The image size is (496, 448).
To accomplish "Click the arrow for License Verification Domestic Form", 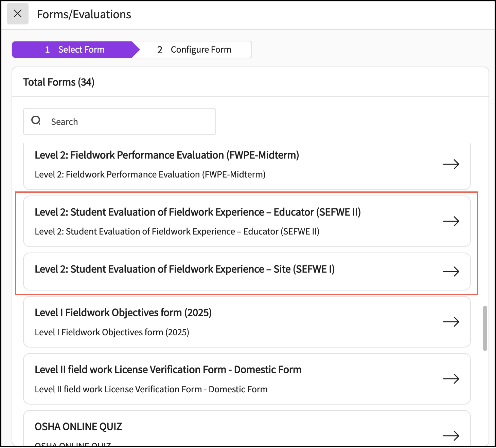I will click(451, 379).
